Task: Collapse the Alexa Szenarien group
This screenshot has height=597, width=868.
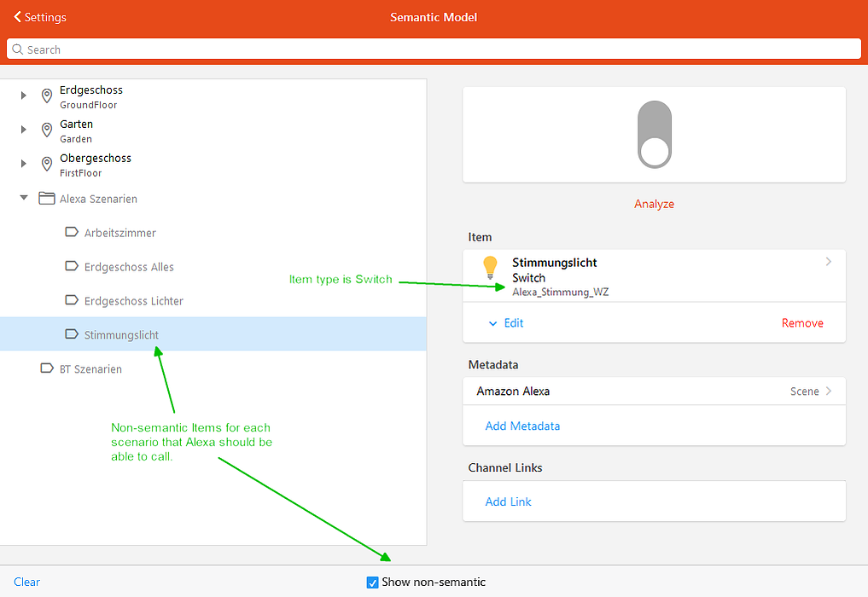Action: [23, 197]
